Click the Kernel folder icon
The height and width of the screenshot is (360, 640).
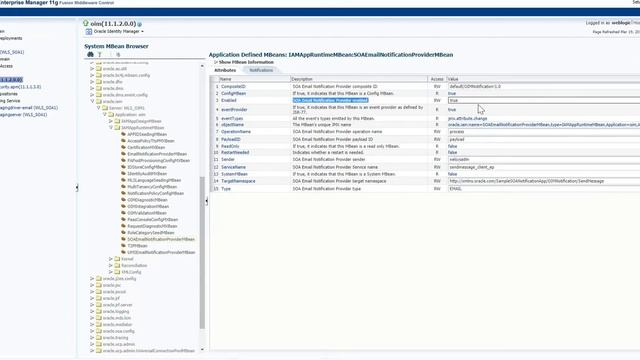tap(117, 259)
